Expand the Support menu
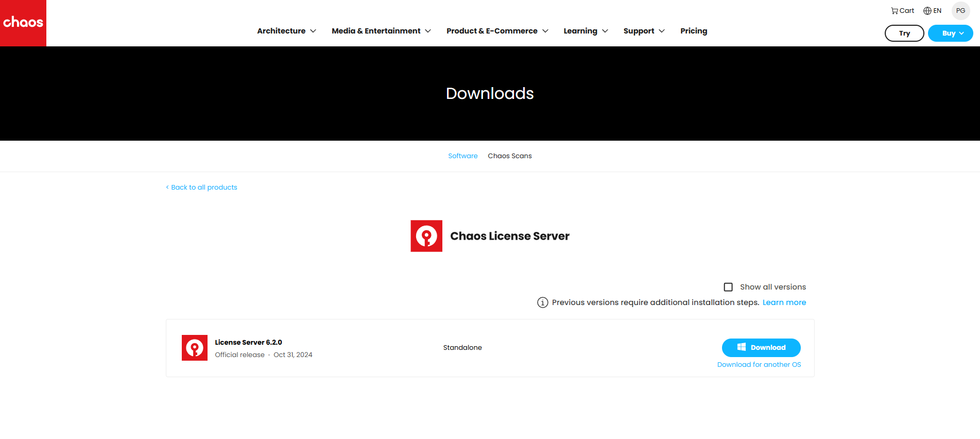980x439 pixels. 644,31
